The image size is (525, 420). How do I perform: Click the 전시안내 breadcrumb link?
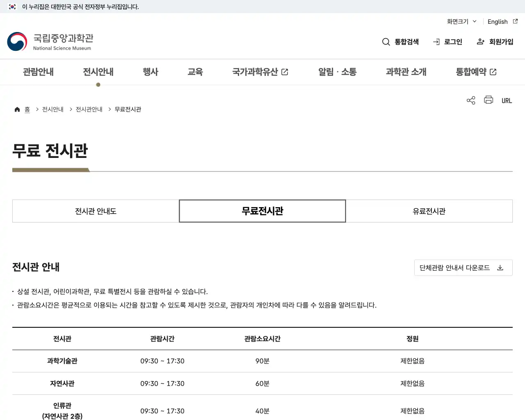(x=52, y=109)
